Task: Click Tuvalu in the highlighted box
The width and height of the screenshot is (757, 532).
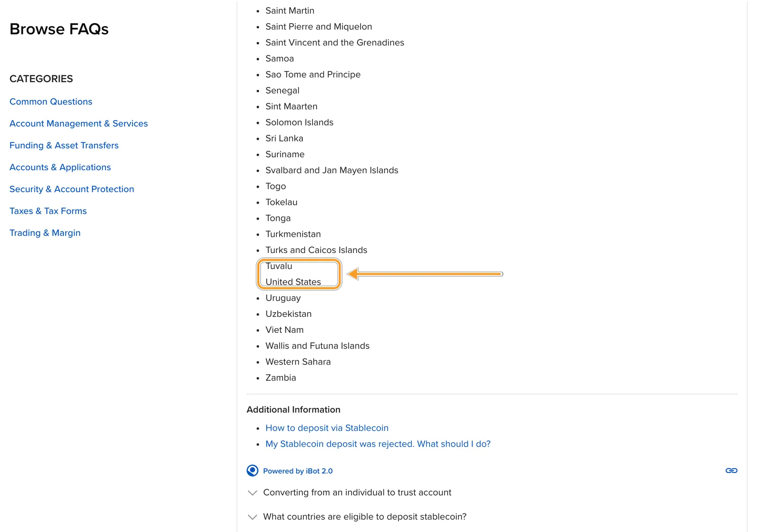Action: pyautogui.click(x=279, y=266)
